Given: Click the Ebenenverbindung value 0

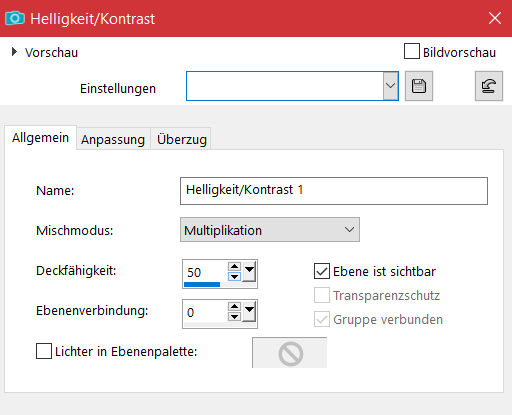Looking at the screenshot, I should 190,312.
